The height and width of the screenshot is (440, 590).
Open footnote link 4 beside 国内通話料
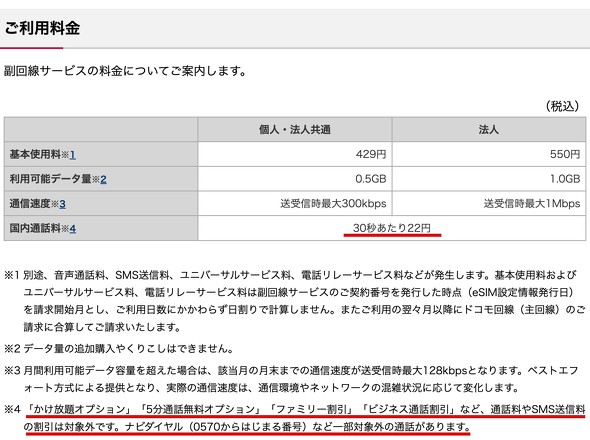click(73, 228)
